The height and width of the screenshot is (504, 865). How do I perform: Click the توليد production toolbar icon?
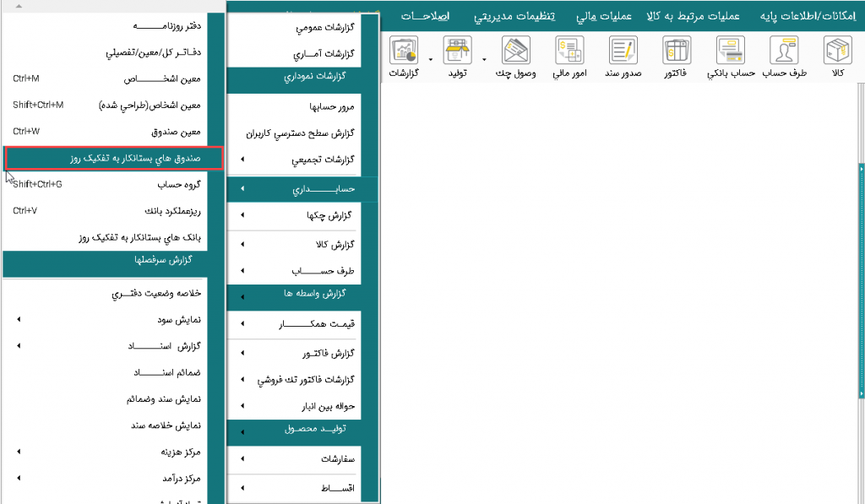457,57
